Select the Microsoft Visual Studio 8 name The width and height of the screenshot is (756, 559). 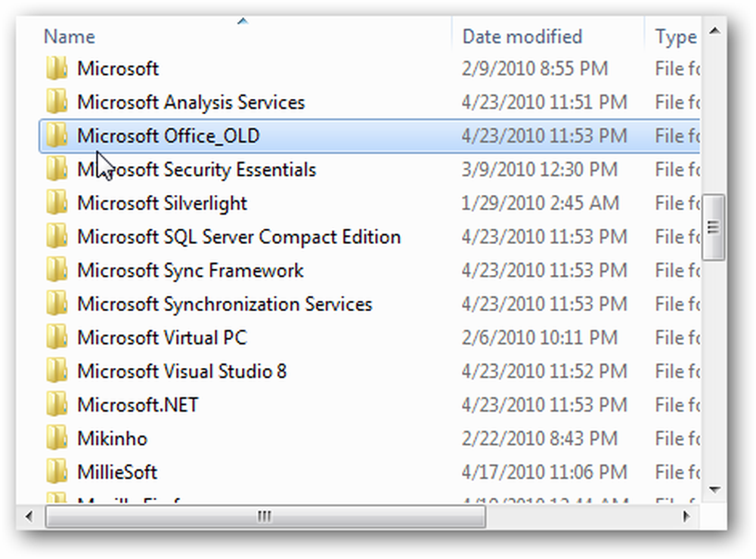click(x=181, y=371)
